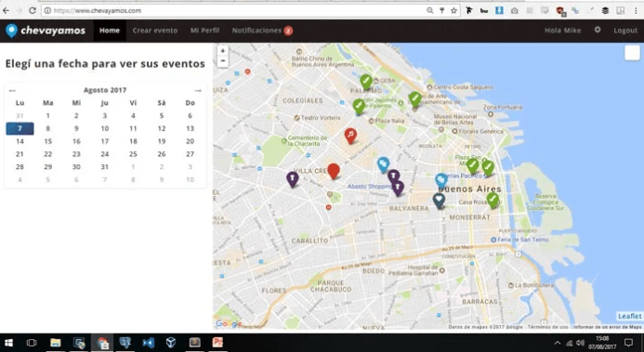
Task: Click the green marker near Museo de Arte Latinoamericano
Action: (x=414, y=99)
